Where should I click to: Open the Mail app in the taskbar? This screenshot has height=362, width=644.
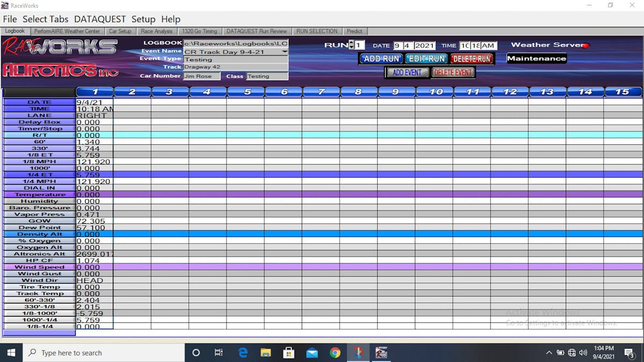[312, 352]
